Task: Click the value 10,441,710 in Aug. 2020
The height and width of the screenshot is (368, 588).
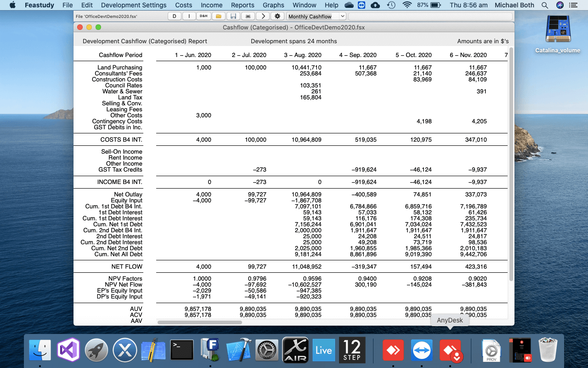Action: [x=306, y=68]
